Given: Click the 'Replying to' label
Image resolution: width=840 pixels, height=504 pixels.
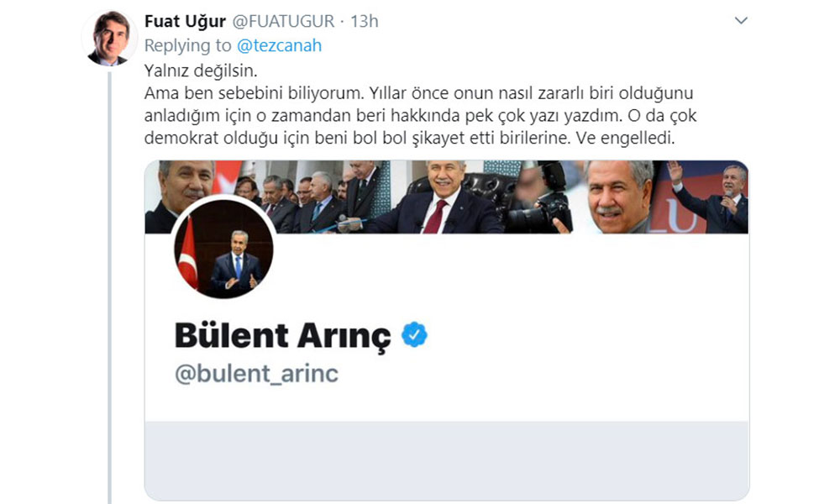Looking at the screenshot, I should click(187, 45).
